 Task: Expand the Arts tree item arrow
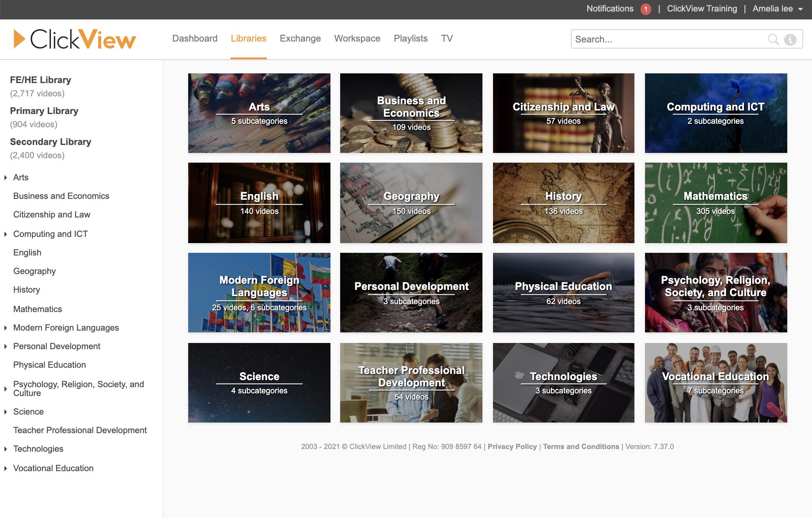(6, 178)
